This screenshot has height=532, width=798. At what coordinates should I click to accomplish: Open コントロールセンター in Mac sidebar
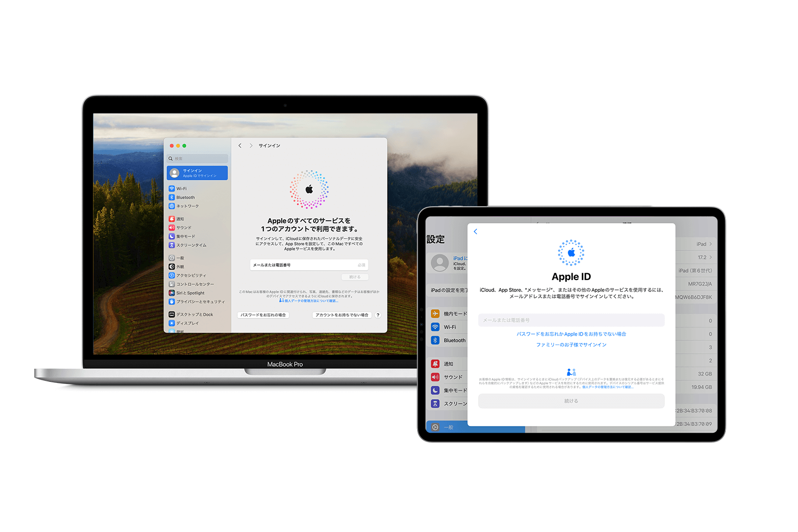[194, 284]
